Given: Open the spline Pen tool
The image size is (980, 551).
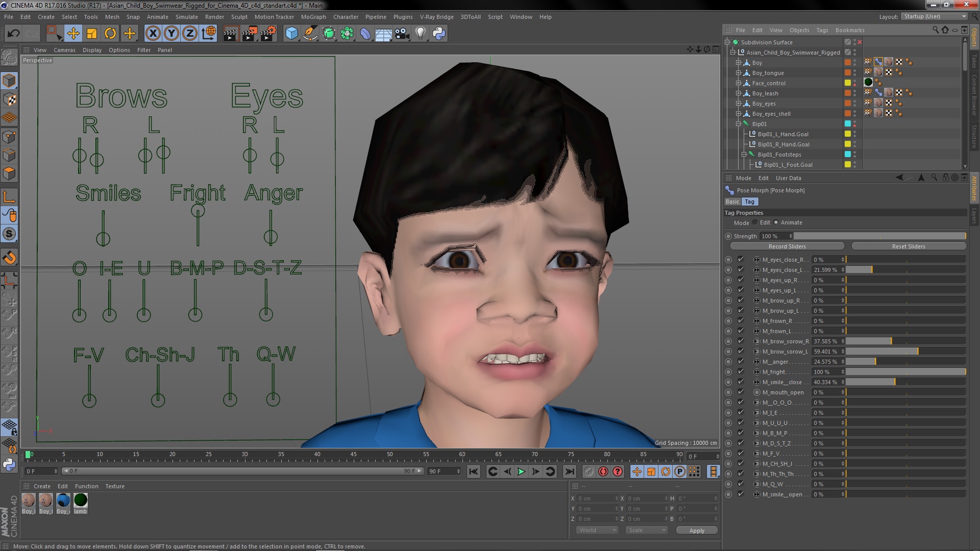Looking at the screenshot, I should tap(310, 34).
